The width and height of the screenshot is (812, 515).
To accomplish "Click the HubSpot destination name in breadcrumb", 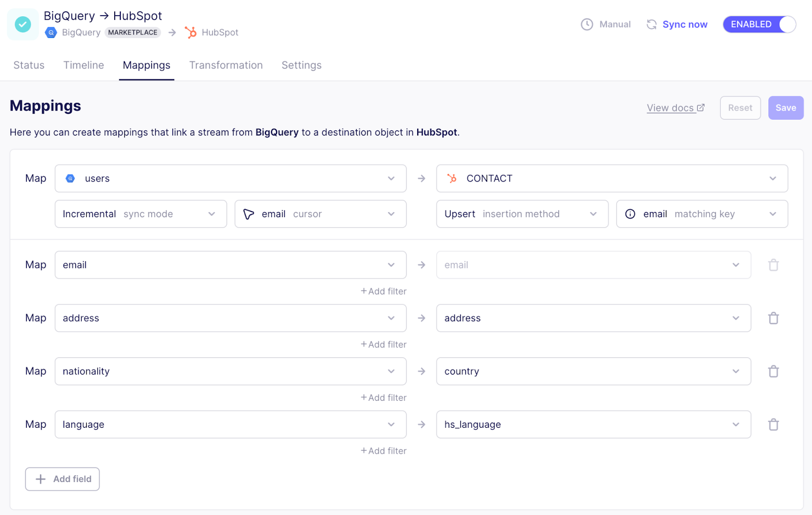I will point(220,32).
